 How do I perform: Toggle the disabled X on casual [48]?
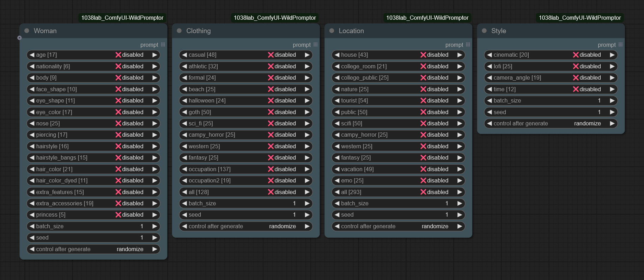pyautogui.click(x=271, y=55)
